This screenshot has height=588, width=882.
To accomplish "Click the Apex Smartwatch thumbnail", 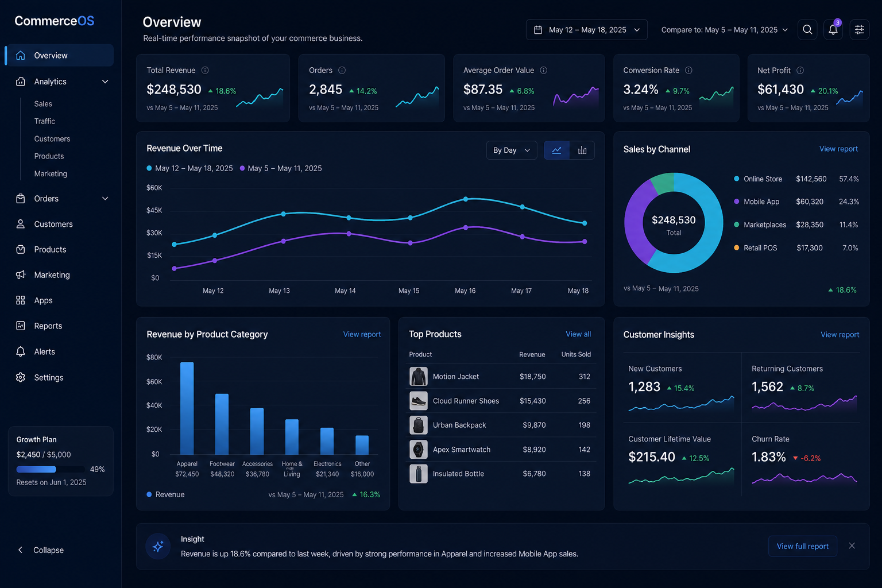I will (x=419, y=449).
